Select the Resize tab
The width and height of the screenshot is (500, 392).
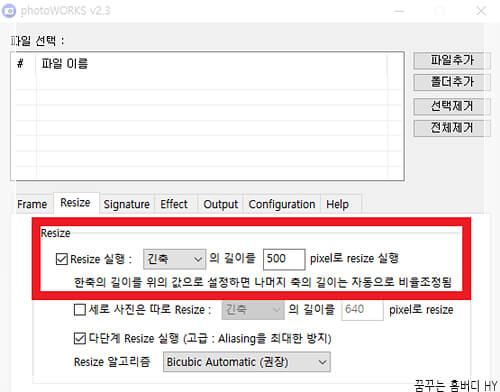click(x=75, y=203)
